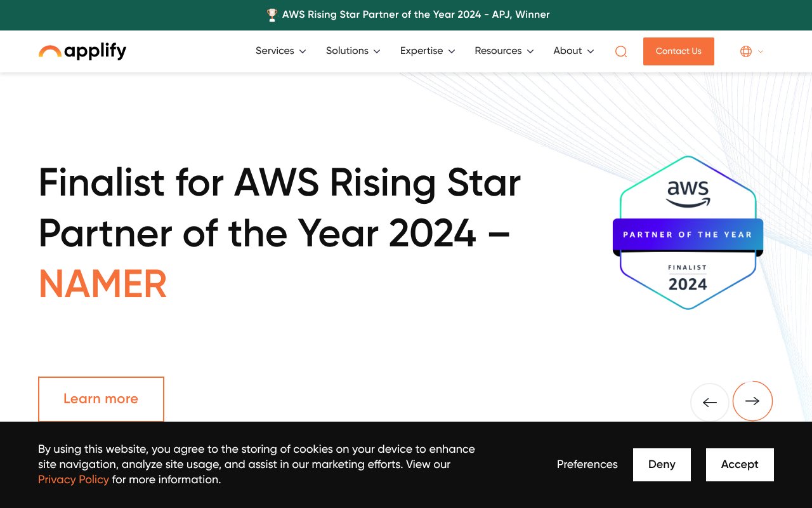Click the Contact Us button
Screen dimensions: 812x508
(678, 51)
